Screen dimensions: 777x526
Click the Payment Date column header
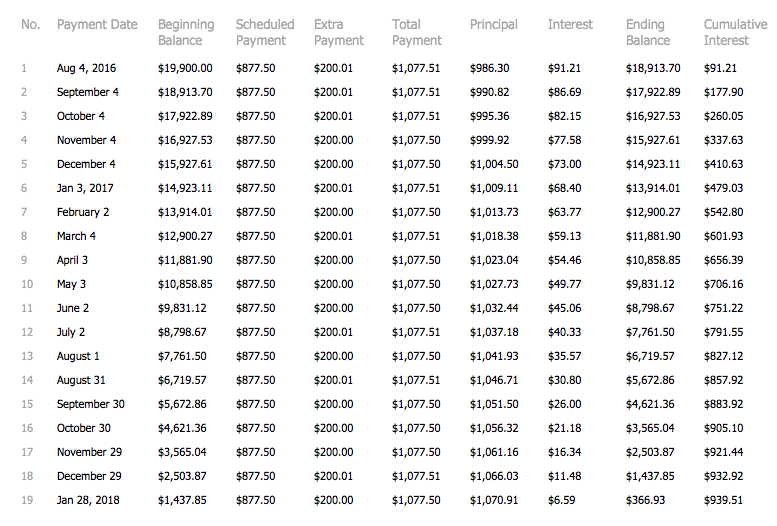(97, 24)
